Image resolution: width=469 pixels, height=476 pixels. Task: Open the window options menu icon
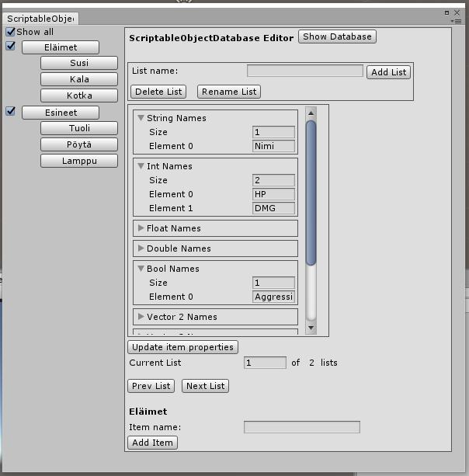(x=457, y=21)
